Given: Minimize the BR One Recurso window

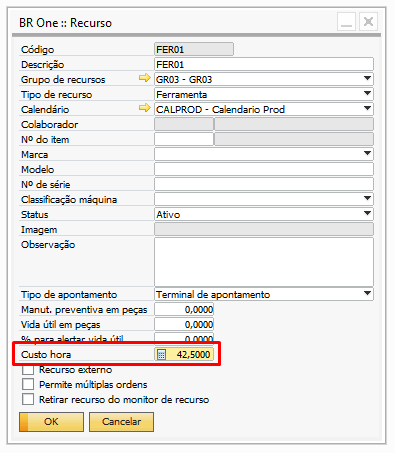Looking at the screenshot, I should pos(346,22).
